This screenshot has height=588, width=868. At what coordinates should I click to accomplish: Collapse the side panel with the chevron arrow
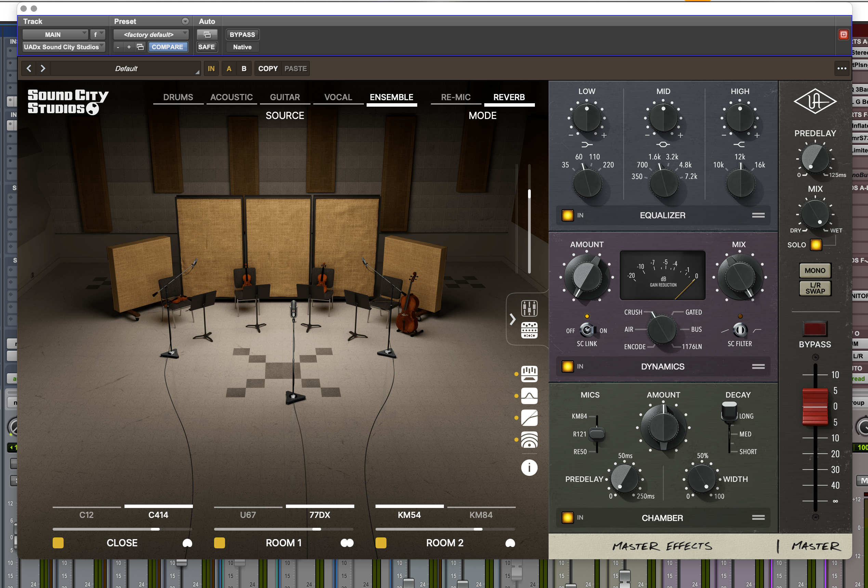coord(512,319)
